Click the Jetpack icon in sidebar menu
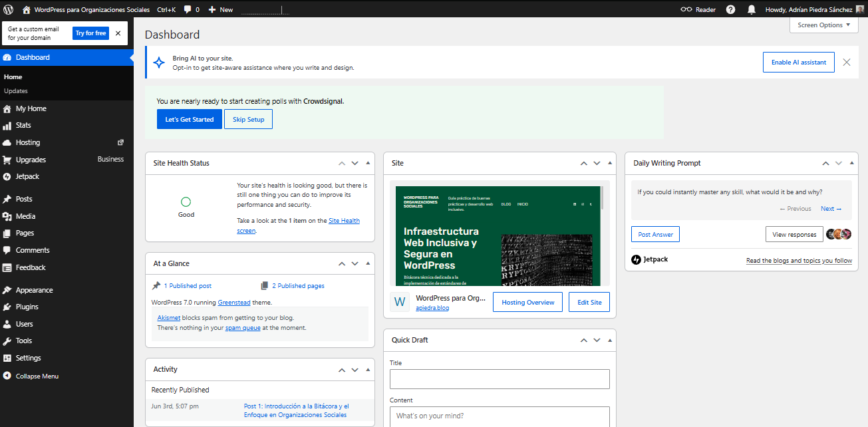The height and width of the screenshot is (427, 868). pos(7,176)
